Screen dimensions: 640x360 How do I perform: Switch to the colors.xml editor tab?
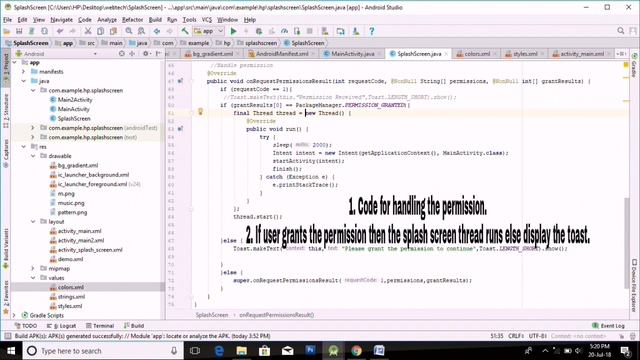pyautogui.click(x=477, y=54)
